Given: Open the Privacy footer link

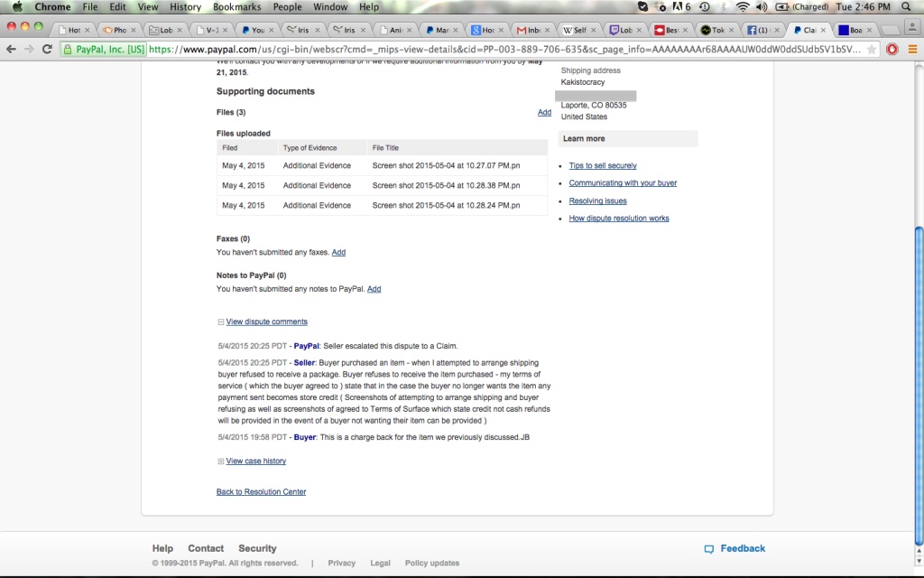Looking at the screenshot, I should [x=342, y=564].
